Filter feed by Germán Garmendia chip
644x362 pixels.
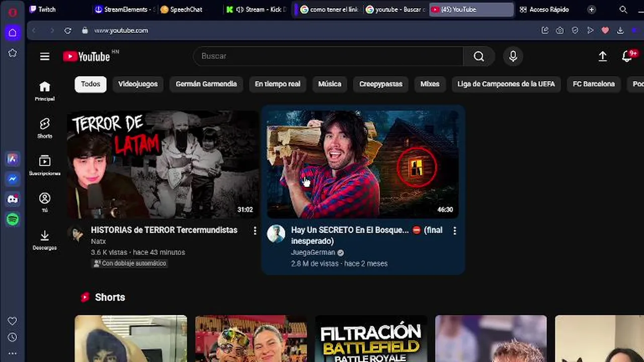click(x=206, y=84)
